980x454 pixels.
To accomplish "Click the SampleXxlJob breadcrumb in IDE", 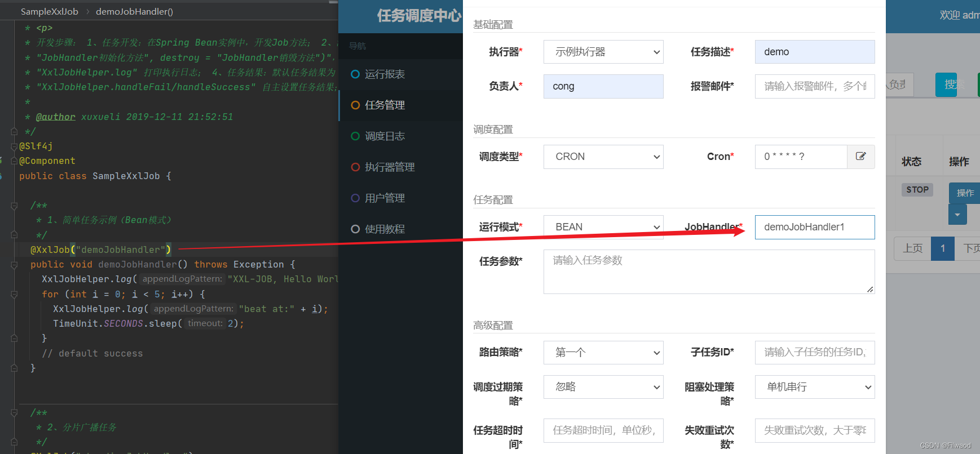I will click(x=50, y=11).
